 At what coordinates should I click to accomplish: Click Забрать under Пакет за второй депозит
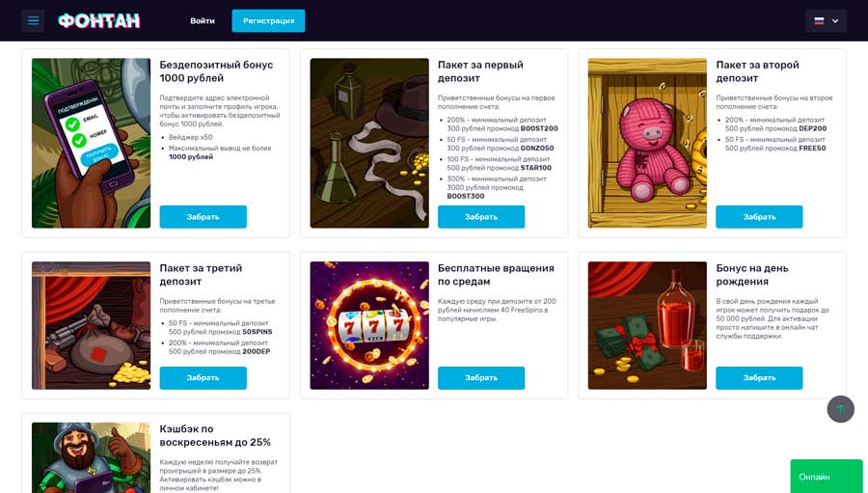[x=759, y=216]
